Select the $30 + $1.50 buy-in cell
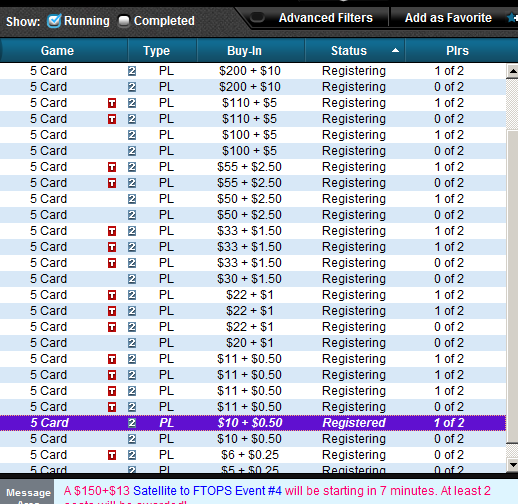518x504 pixels. pos(250,279)
